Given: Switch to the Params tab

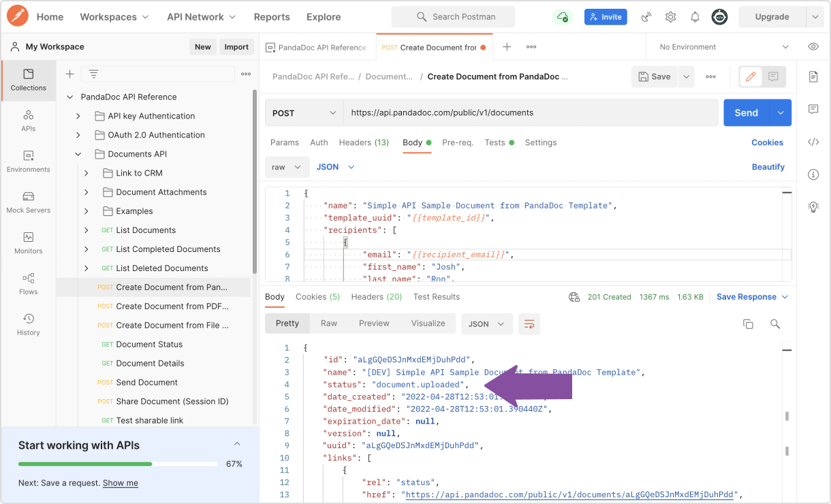Looking at the screenshot, I should point(285,142).
